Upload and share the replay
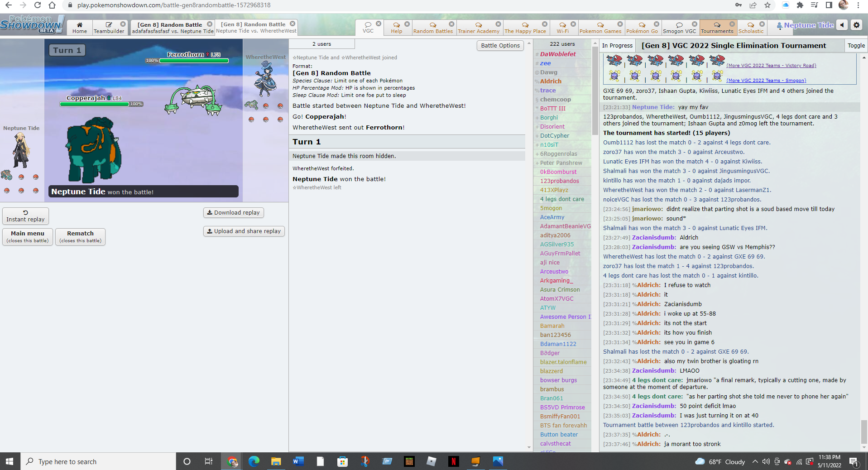Image resolution: width=868 pixels, height=470 pixels. 244,231
